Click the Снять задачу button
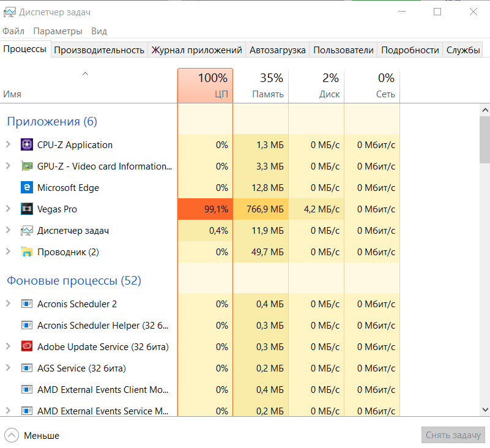 click(453, 435)
